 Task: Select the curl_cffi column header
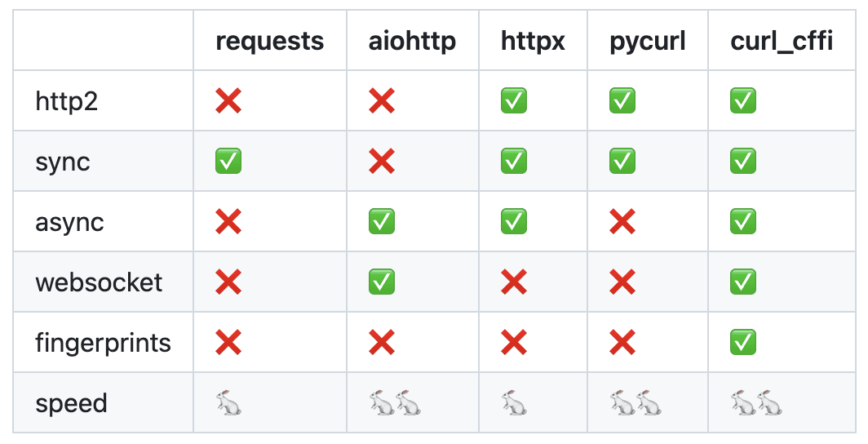782,41
